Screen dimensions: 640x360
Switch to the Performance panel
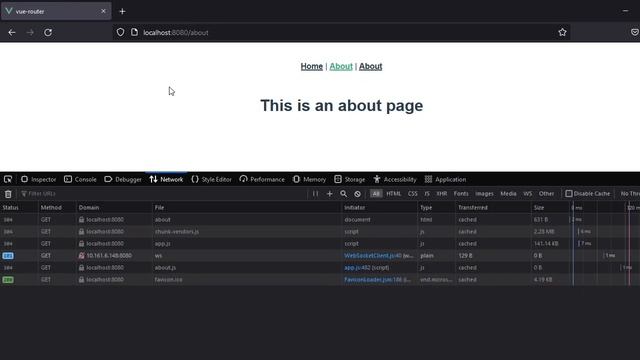tap(262, 180)
